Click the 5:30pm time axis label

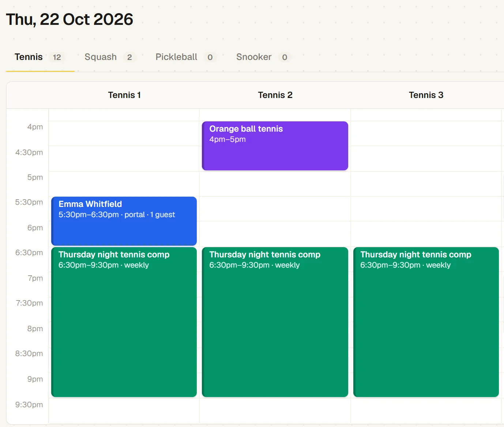(x=29, y=202)
